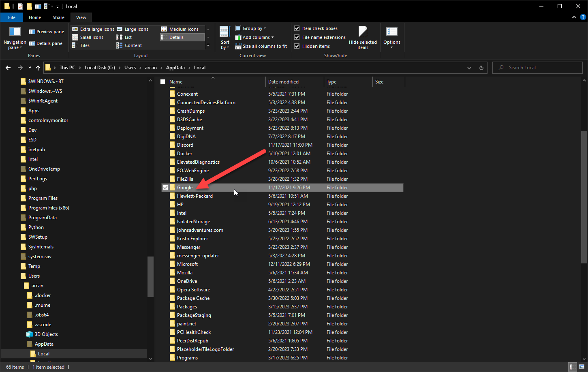Screen dimensions: 588x372
Task: Open Folder Options icon
Action: [391, 32]
